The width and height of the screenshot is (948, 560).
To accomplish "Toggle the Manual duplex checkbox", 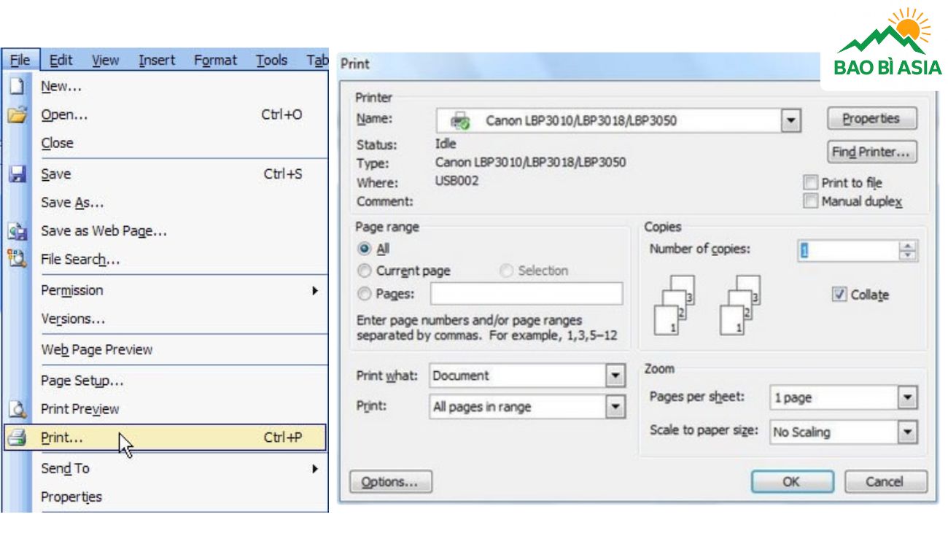I will [810, 201].
